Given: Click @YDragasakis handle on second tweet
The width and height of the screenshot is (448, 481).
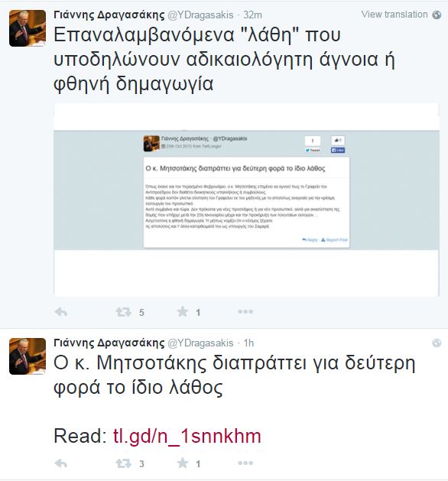Looking at the screenshot, I should click(200, 343).
